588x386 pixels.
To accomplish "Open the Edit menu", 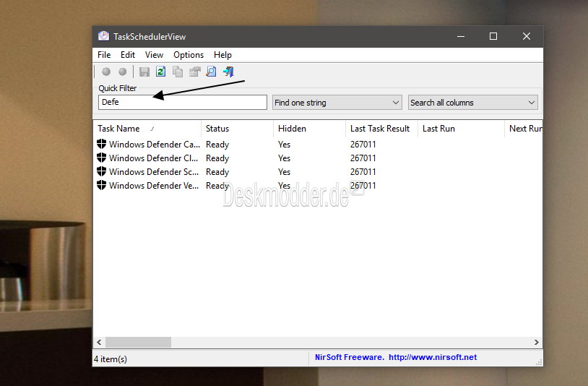I will click(x=128, y=55).
